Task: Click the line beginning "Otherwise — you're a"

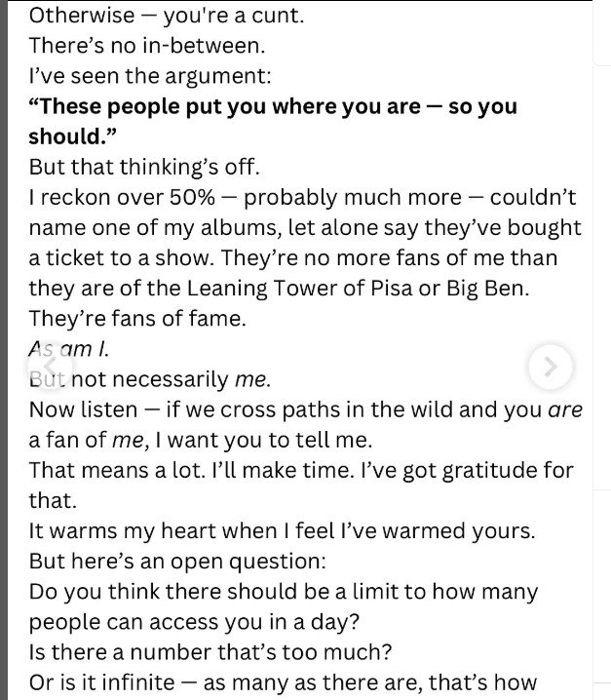Action: (167, 16)
